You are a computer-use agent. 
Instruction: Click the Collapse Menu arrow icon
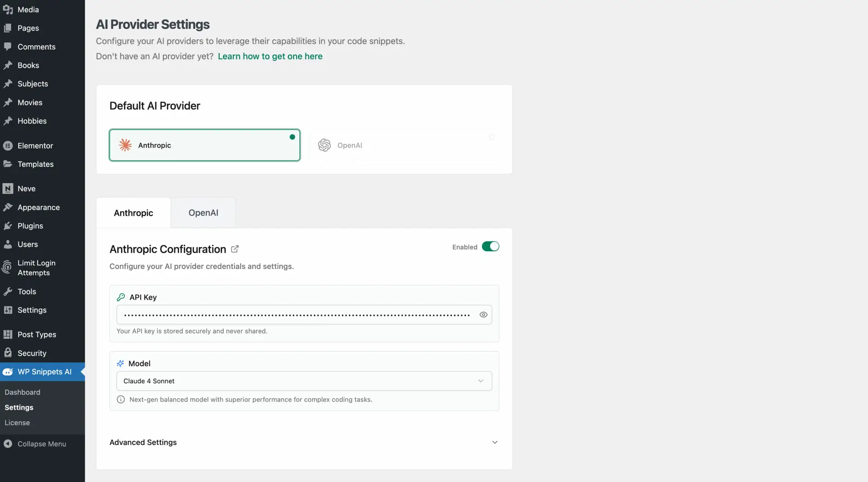click(8, 444)
